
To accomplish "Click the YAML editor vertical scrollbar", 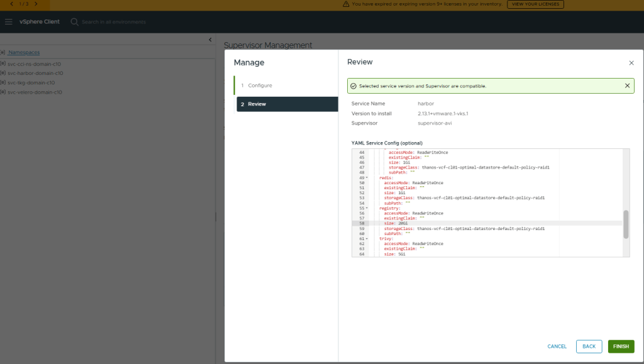I will pyautogui.click(x=626, y=224).
